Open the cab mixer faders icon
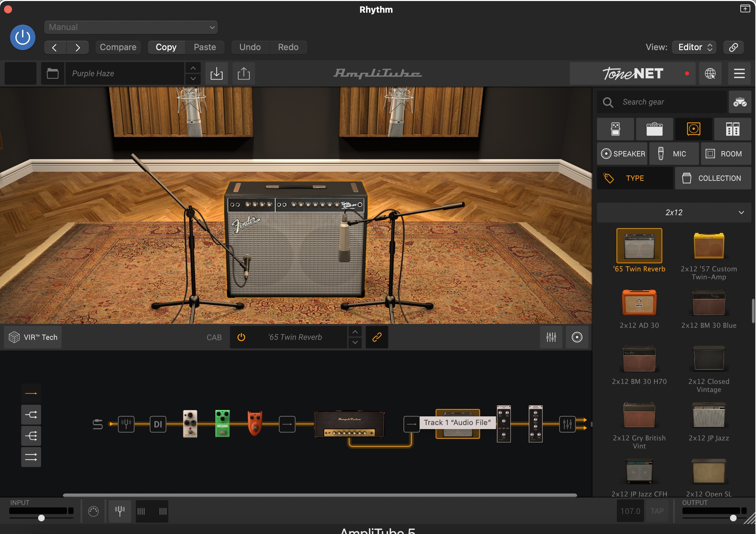The height and width of the screenshot is (534, 756). click(551, 337)
